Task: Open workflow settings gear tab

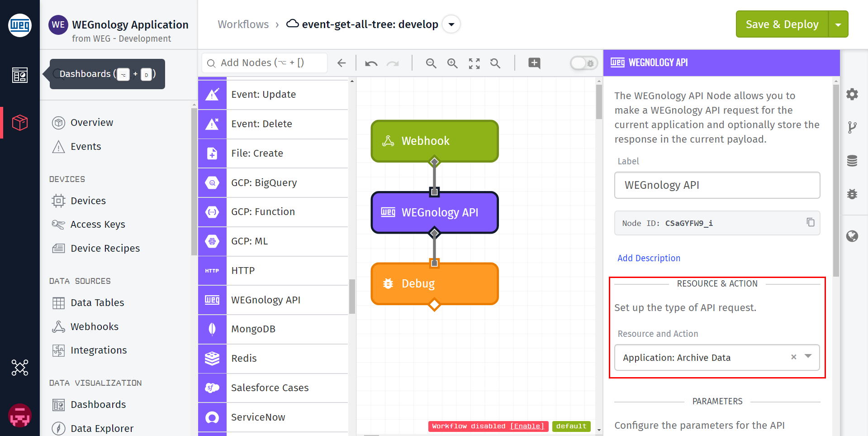Action: 852,94
